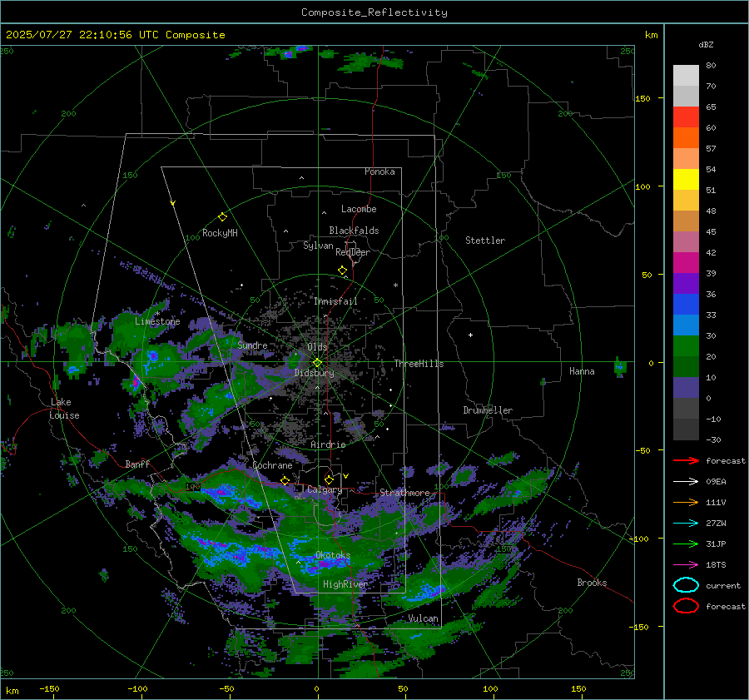Click the magenta 18TS arrow in legend
This screenshot has height=700, width=749.
coord(686,565)
